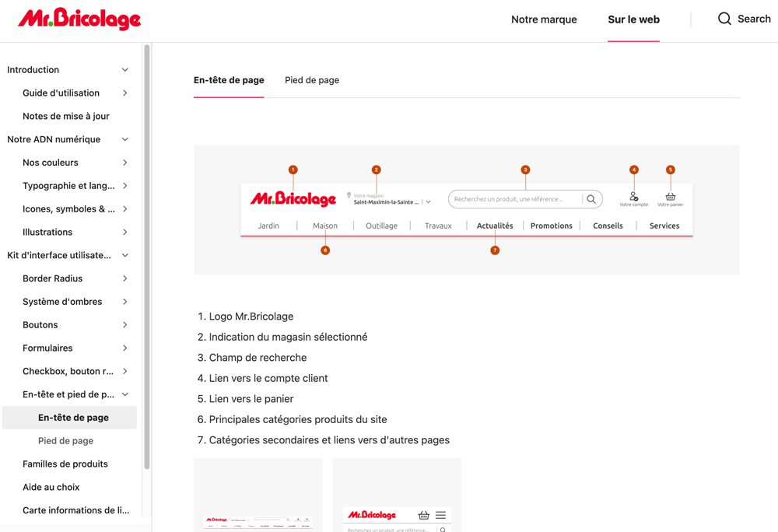
Task: Open Icones, symboles & ... item
Action: coord(68,208)
